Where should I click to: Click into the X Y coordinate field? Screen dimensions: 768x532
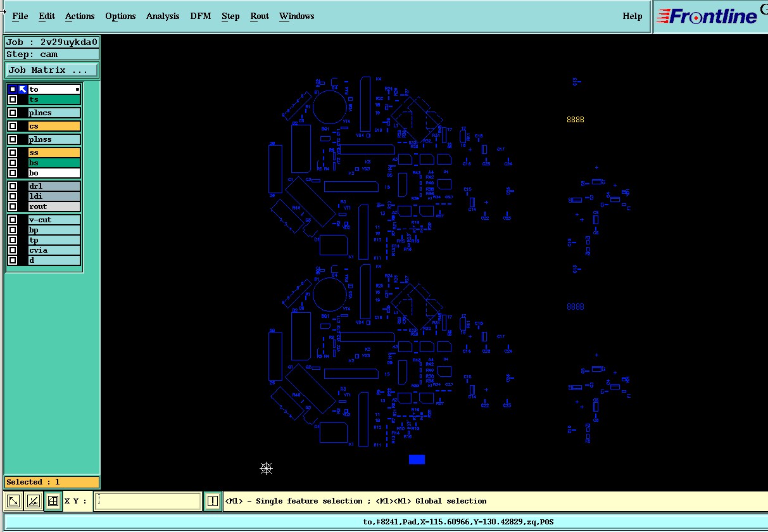point(148,501)
